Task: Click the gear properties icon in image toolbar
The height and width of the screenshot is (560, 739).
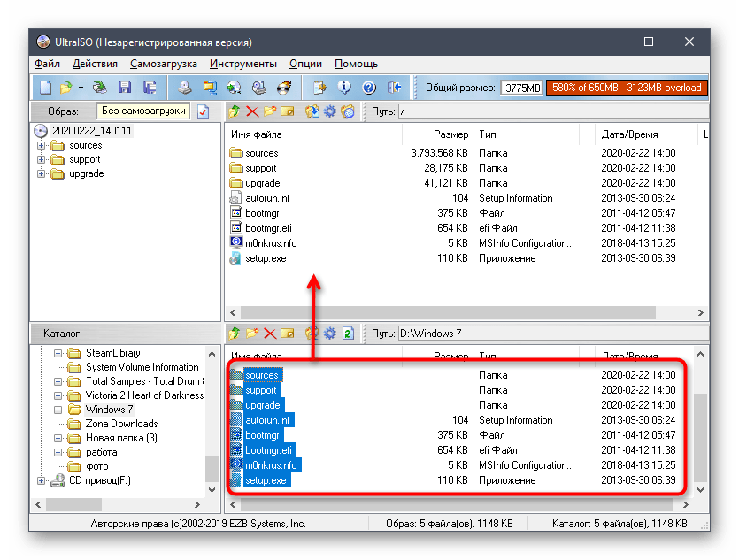Action: pyautogui.click(x=329, y=111)
